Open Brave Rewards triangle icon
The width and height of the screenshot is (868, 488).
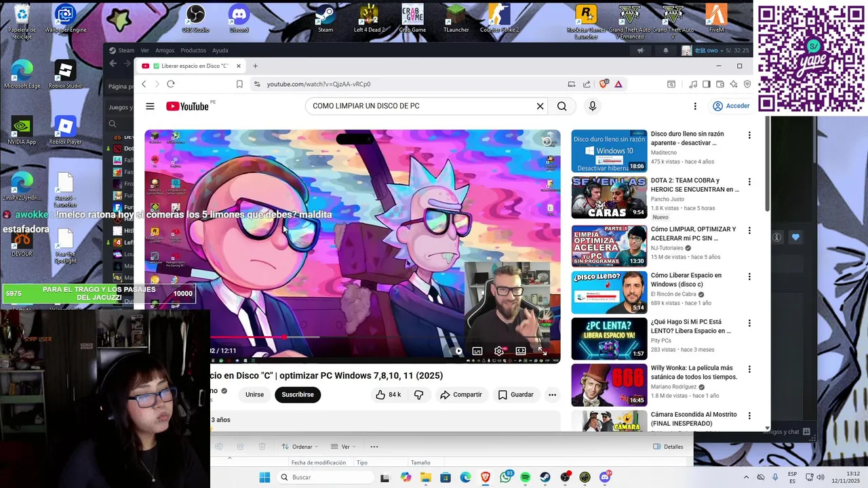(x=618, y=84)
